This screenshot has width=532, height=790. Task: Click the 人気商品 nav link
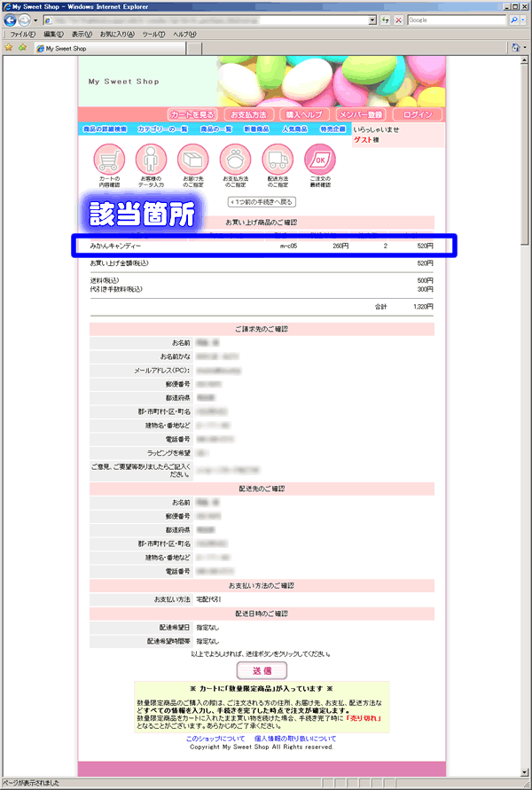click(294, 129)
